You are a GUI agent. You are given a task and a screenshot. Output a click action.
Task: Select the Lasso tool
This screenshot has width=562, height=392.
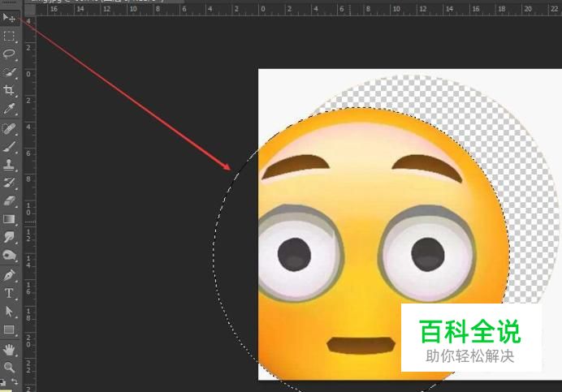pyautogui.click(x=9, y=54)
